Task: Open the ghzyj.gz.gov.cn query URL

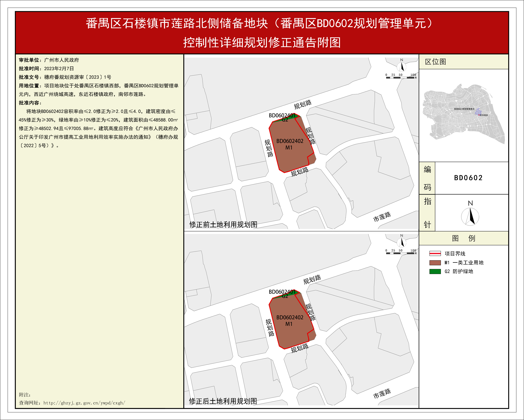Action: pos(84,403)
